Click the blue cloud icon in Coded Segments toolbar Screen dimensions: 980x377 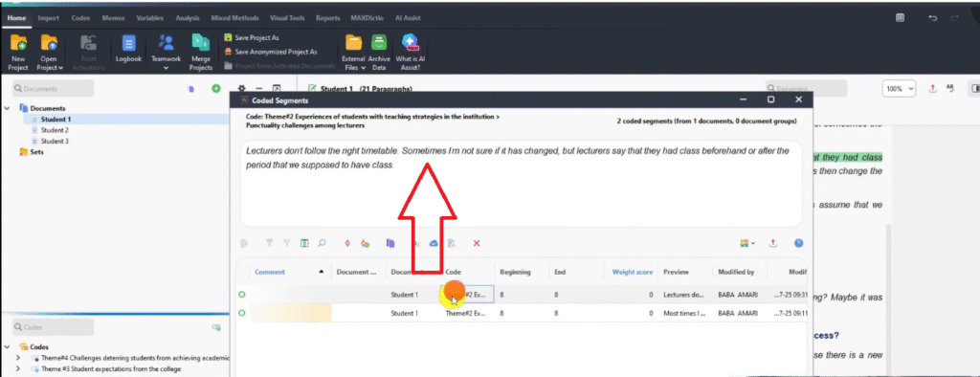[434, 243]
